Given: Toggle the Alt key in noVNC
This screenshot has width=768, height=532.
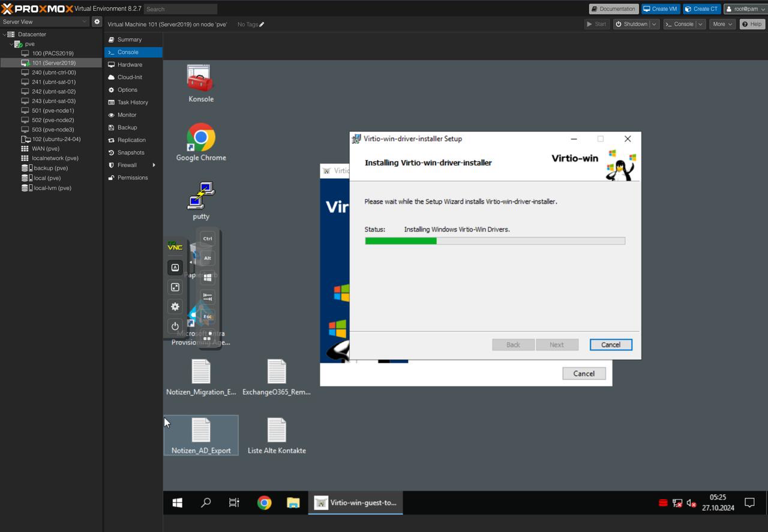Looking at the screenshot, I should [208, 258].
